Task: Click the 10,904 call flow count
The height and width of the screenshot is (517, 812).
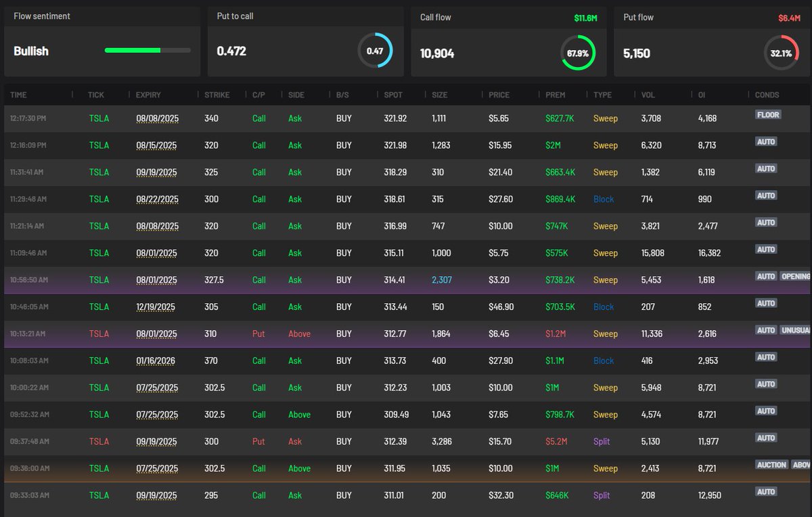Action: [437, 53]
